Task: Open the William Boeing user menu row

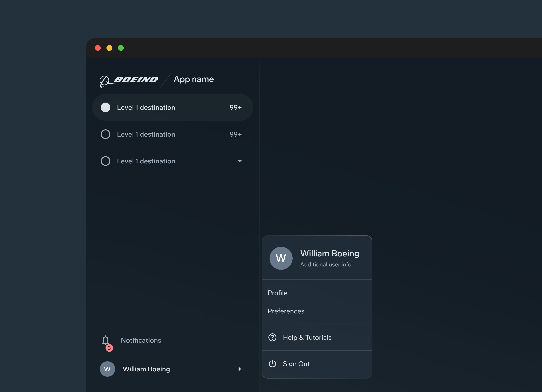Action: click(146, 369)
